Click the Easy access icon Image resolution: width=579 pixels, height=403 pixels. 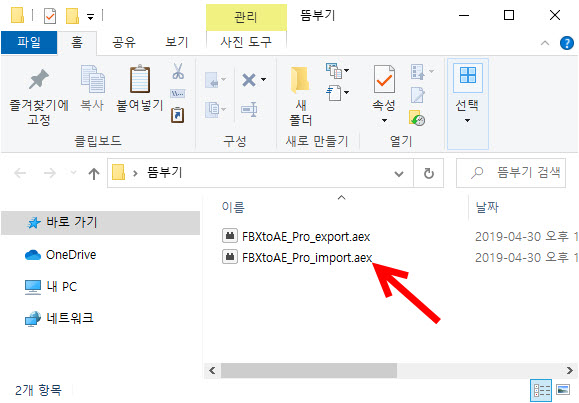[x=335, y=93]
